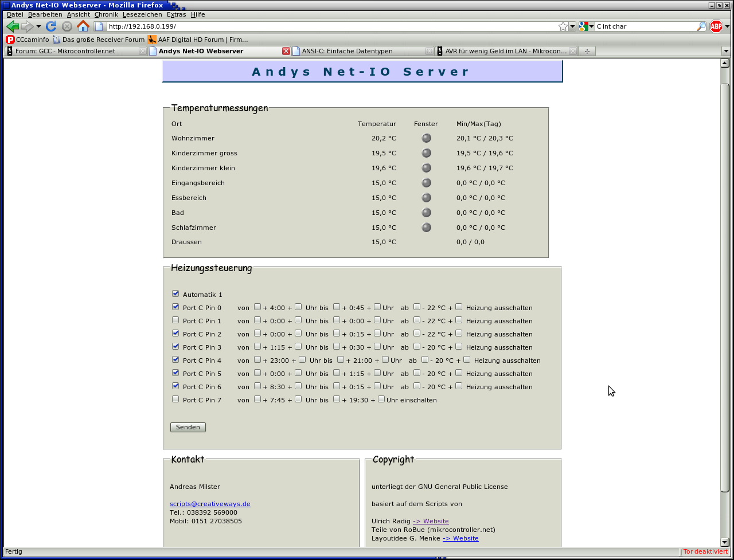Open the Lesezeichen menu
Viewport: 734px width, 560px height.
(x=142, y=14)
